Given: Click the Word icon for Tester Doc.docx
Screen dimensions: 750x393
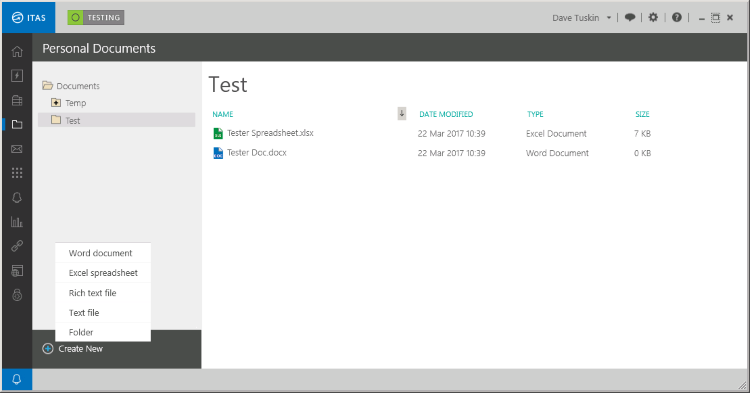Looking at the screenshot, I should (x=218, y=153).
